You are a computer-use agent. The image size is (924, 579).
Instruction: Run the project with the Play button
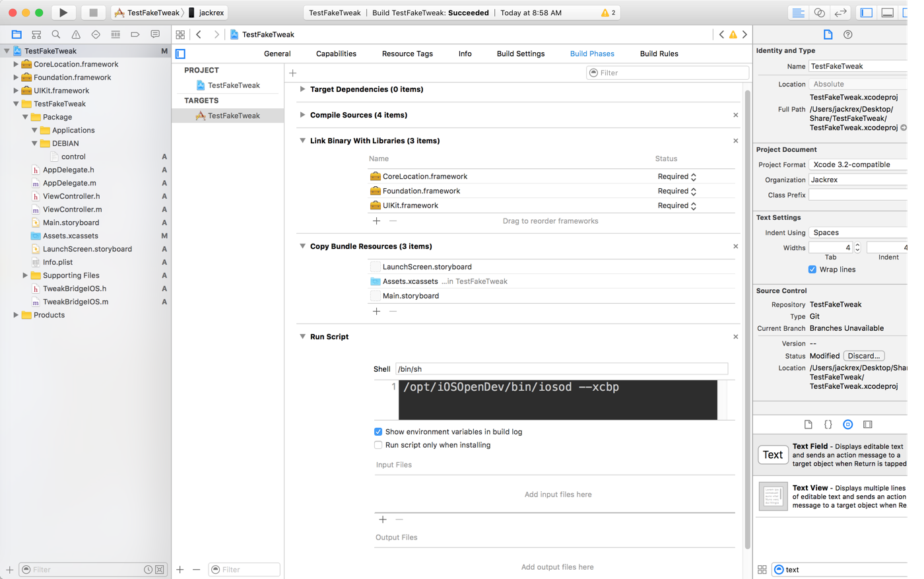click(63, 13)
